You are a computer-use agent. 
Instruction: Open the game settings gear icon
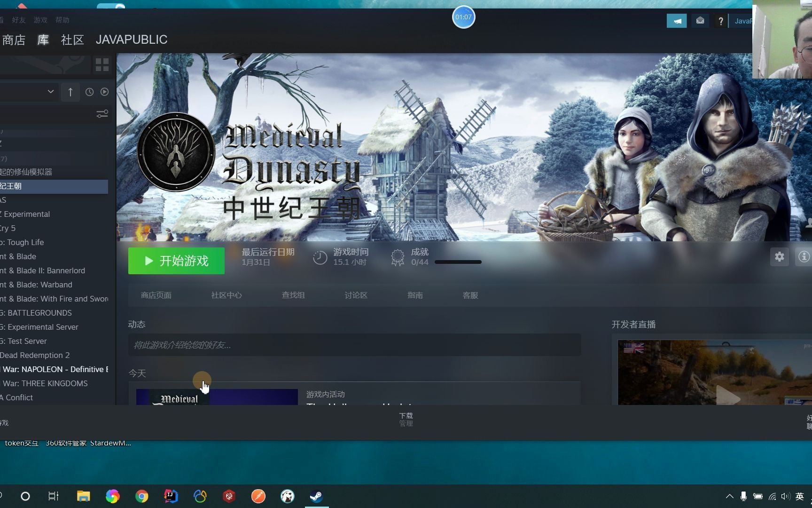click(780, 257)
